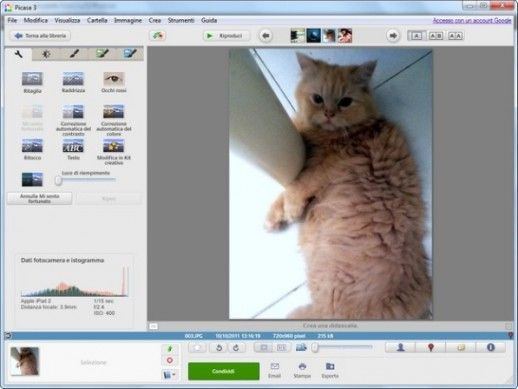Click the Email button

coord(275,370)
